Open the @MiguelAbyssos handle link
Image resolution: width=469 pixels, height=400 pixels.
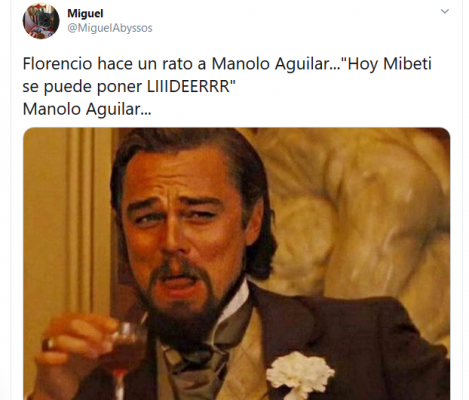pyautogui.click(x=110, y=28)
